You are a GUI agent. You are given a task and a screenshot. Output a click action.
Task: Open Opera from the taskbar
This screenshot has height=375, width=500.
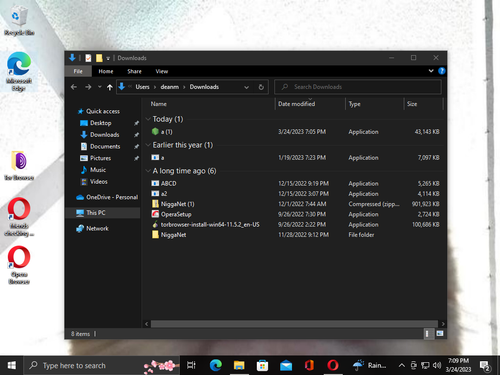click(333, 365)
